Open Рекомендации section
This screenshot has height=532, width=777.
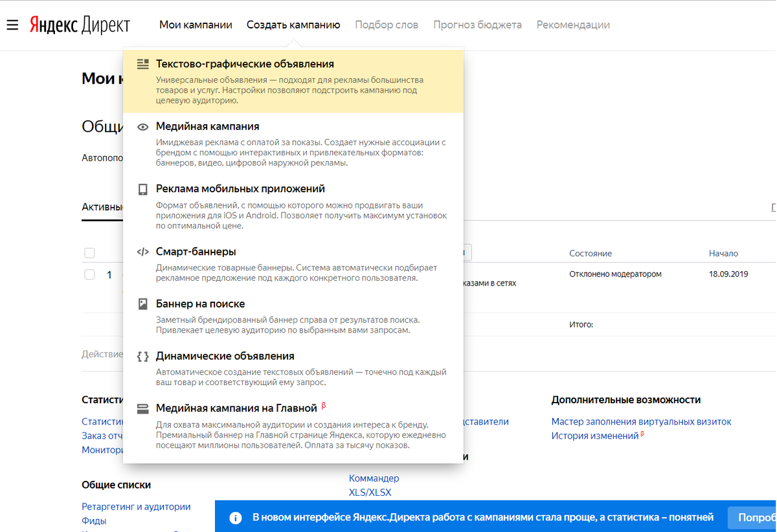pos(573,25)
